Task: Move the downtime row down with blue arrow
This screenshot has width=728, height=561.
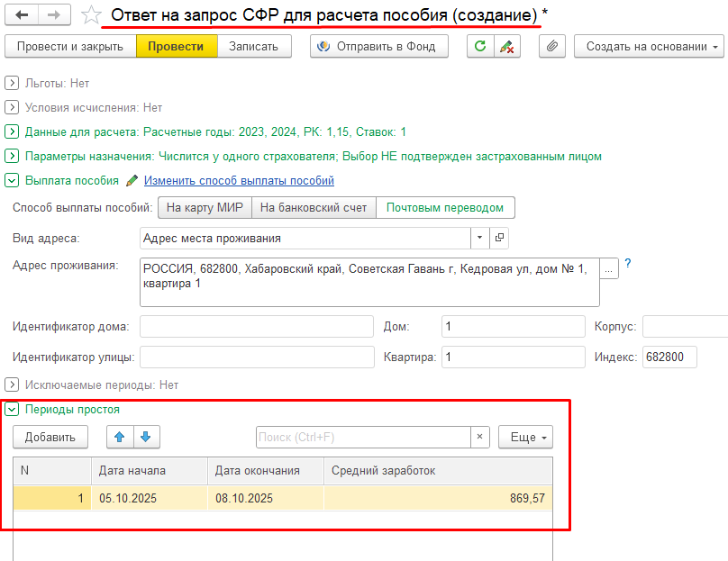Action: pyautogui.click(x=146, y=437)
